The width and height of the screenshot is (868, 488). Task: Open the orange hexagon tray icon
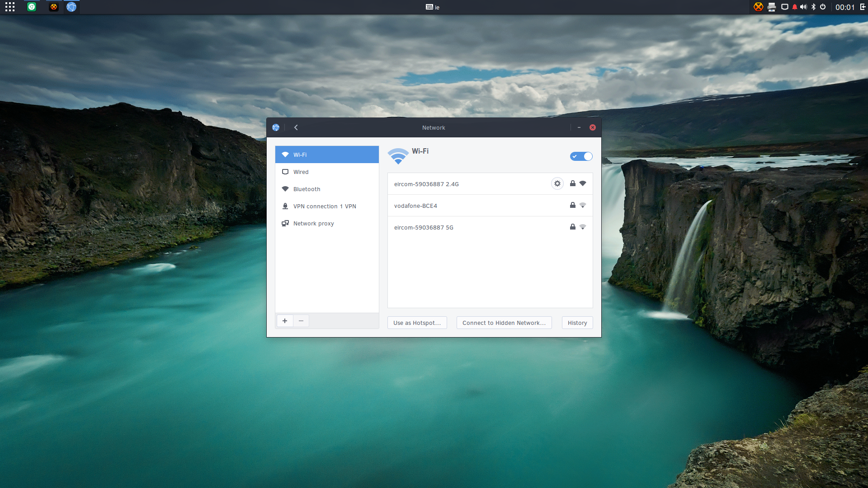coord(759,7)
